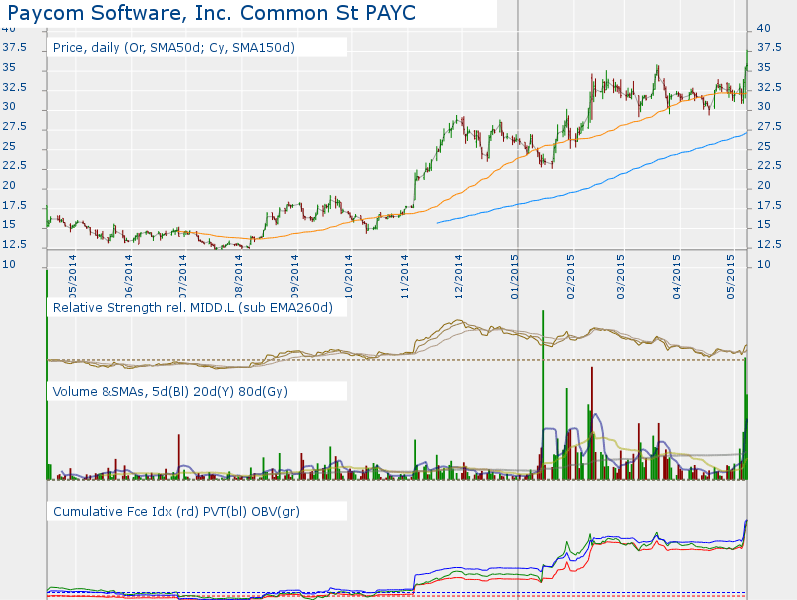Click the tall red volume bar in February 2015
Viewport: 797px width, 600px height.
point(592,423)
